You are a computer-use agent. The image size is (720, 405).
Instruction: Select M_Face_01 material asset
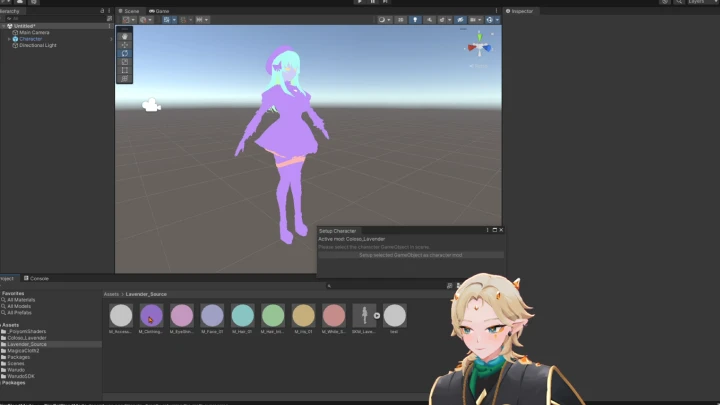pyautogui.click(x=212, y=318)
